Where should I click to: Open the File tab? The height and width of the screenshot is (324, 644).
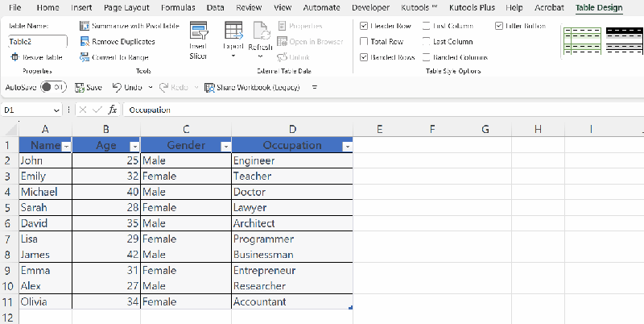(15, 7)
